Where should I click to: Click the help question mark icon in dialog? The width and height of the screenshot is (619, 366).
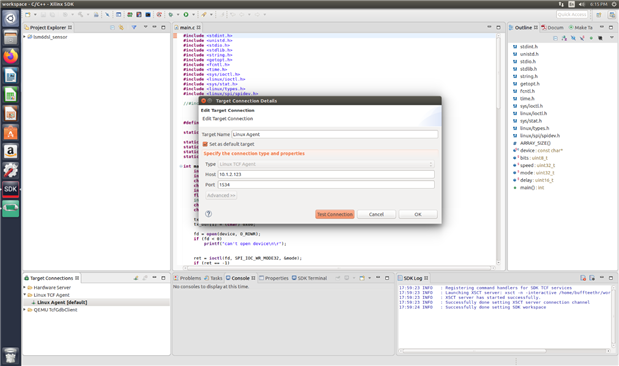tap(208, 214)
